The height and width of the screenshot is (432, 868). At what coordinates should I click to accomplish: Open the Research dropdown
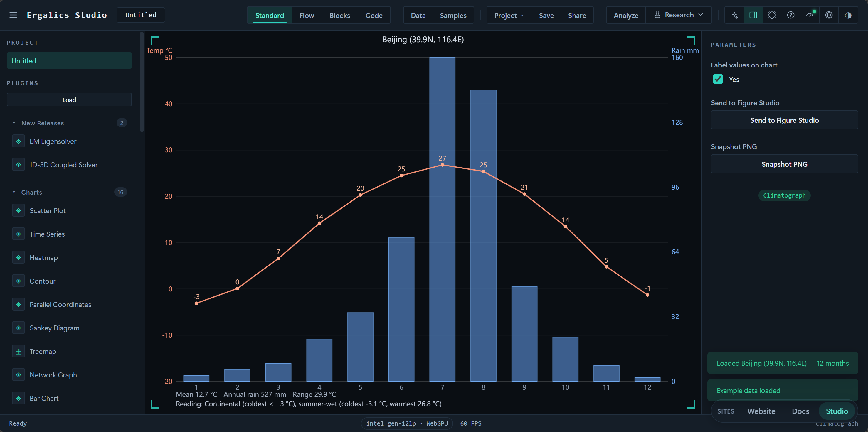(679, 15)
